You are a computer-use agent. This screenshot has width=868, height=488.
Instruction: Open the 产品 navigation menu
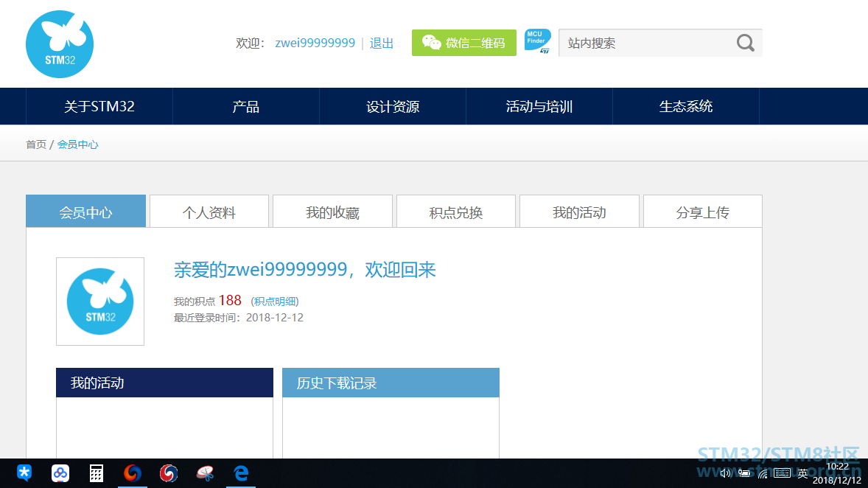click(x=246, y=106)
